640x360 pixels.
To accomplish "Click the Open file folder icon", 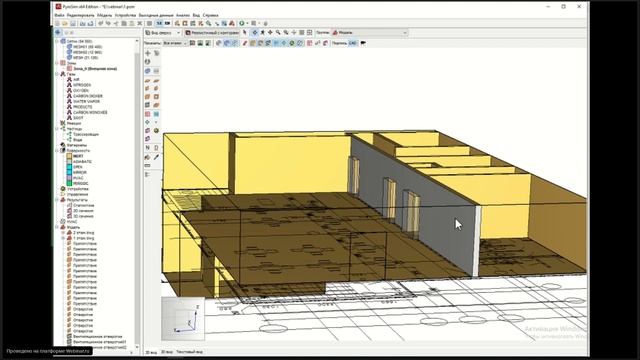I will tap(65, 24).
